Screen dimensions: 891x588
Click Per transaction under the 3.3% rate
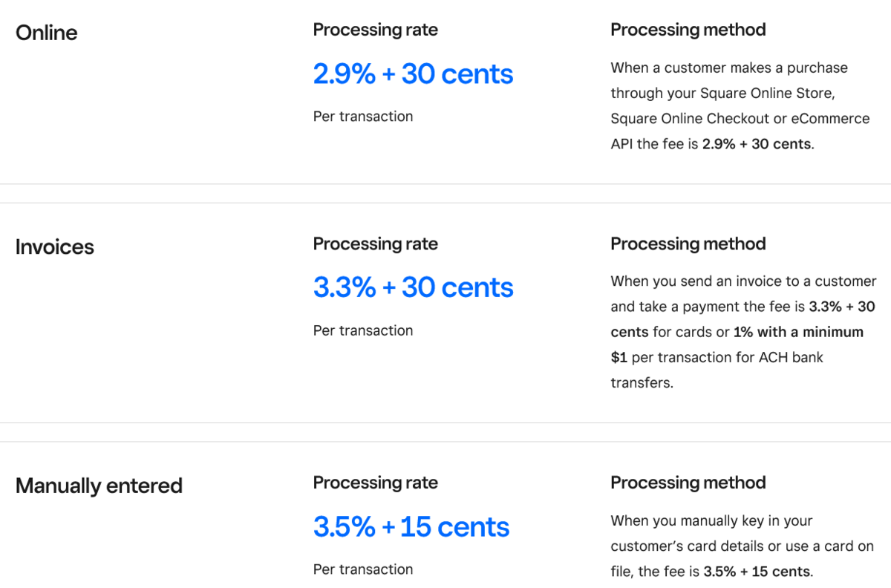pos(362,330)
